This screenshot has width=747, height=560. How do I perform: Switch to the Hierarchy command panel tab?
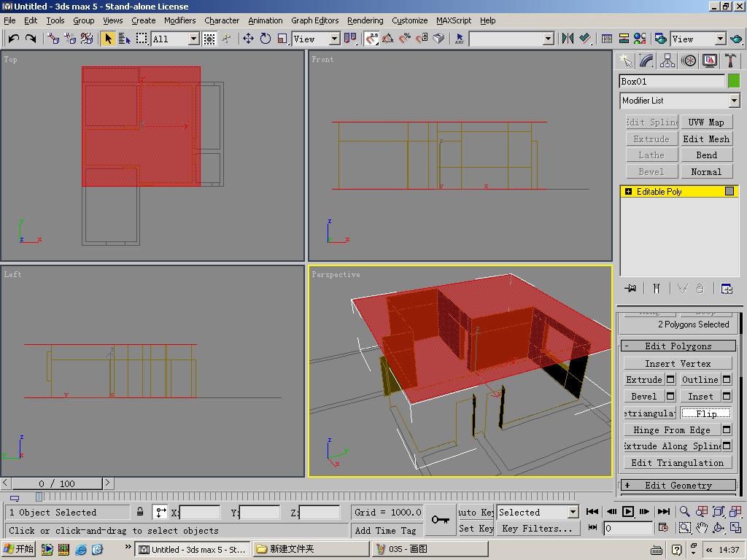tap(667, 61)
